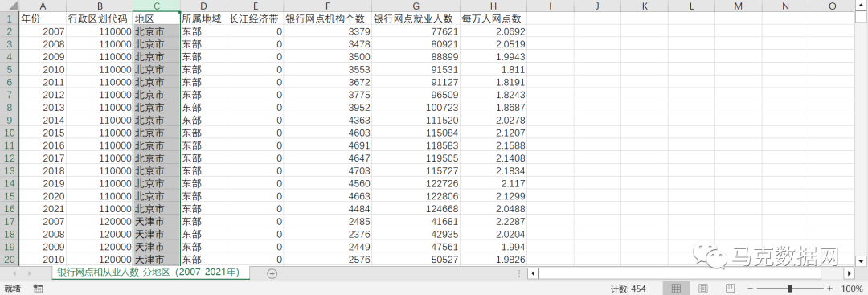Click the 地区 header cell
Image resolution: width=868 pixels, height=295 pixels.
(x=157, y=18)
